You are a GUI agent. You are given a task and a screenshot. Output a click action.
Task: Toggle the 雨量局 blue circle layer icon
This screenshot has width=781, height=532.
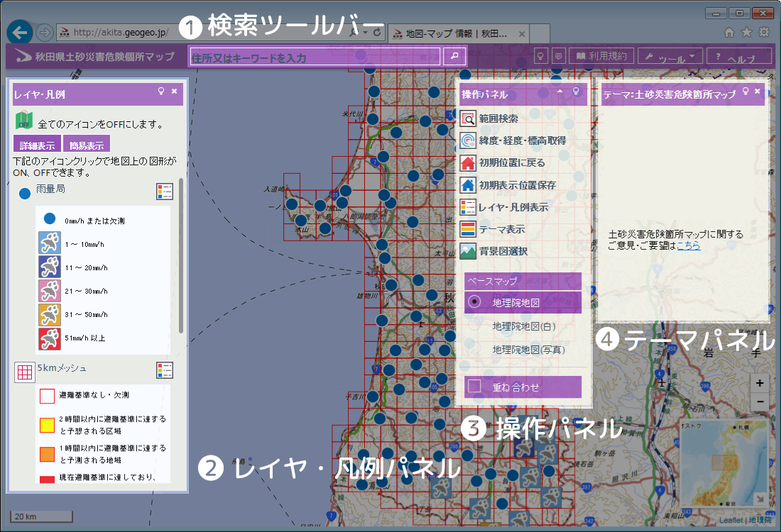pyautogui.click(x=24, y=194)
